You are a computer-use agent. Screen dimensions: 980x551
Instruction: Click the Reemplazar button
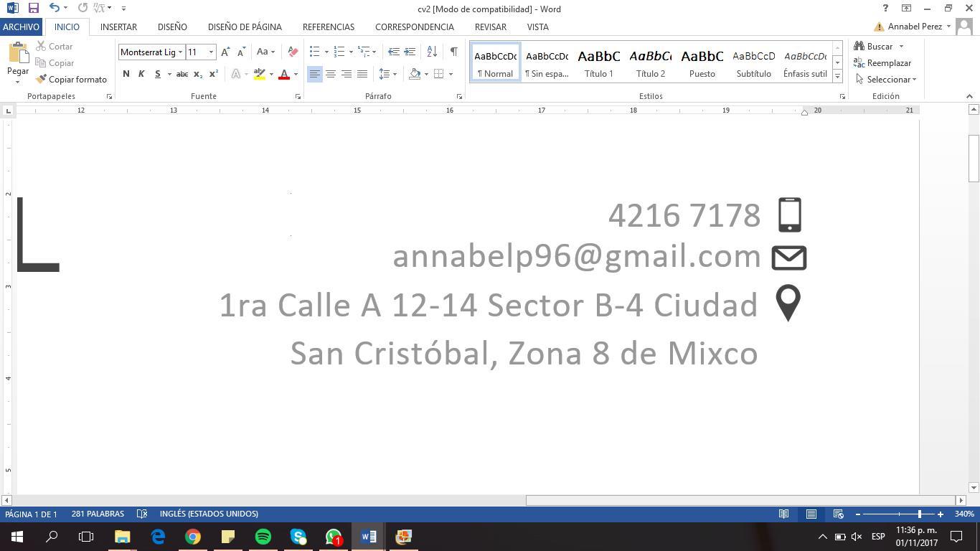tap(882, 63)
